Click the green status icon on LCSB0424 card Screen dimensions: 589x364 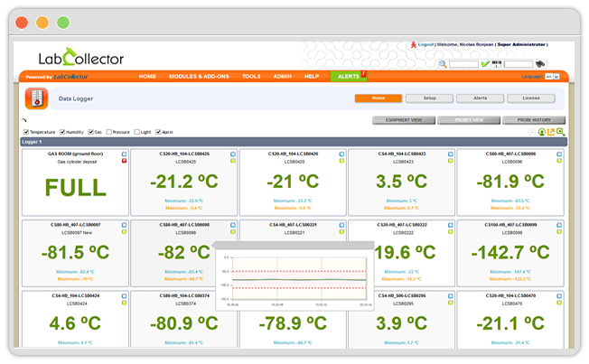pos(125,303)
